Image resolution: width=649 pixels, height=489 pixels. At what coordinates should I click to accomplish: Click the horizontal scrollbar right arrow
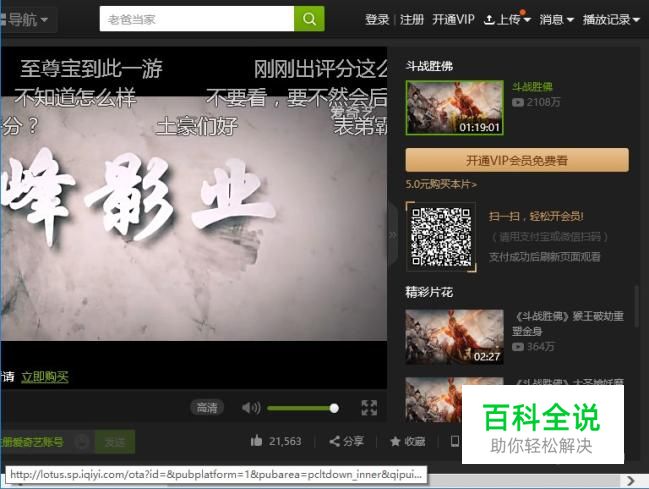point(630,481)
